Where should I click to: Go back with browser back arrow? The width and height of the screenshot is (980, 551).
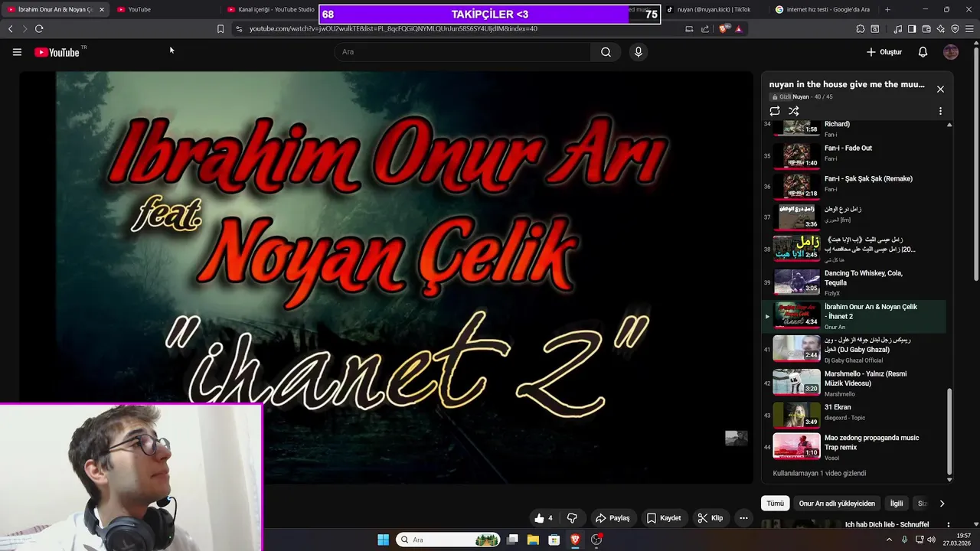click(10, 28)
